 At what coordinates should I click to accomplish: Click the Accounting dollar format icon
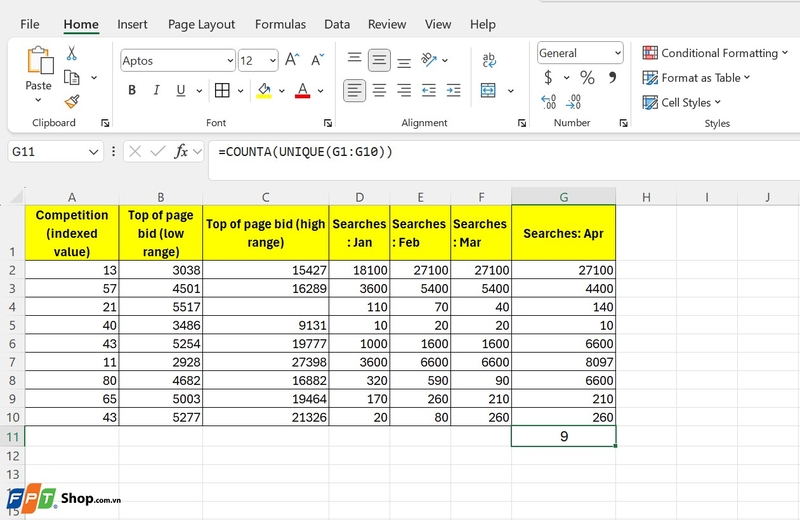click(548, 78)
